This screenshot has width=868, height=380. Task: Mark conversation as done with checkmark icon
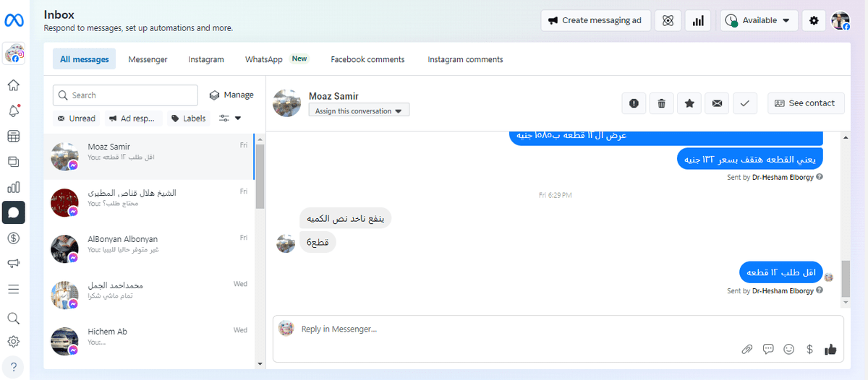point(744,103)
